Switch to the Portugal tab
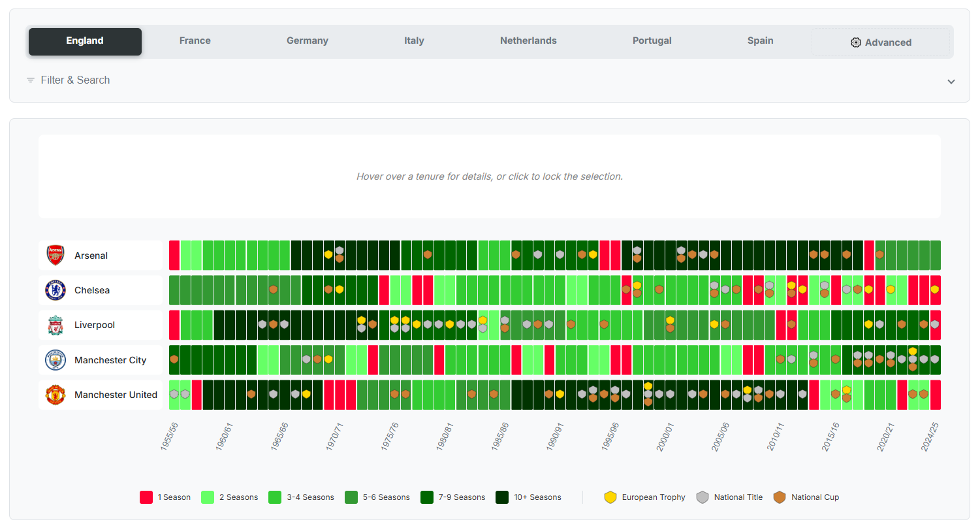The height and width of the screenshot is (528, 980). (652, 41)
